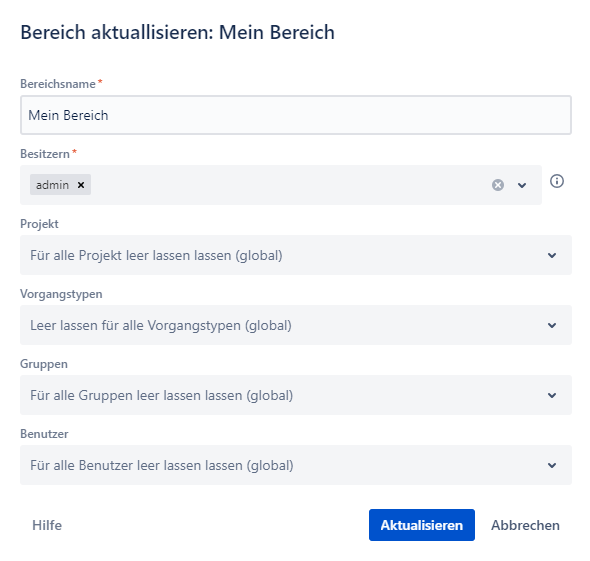Expand the Benutzer dropdown chevron
This screenshot has width=590, height=561.
point(552,465)
